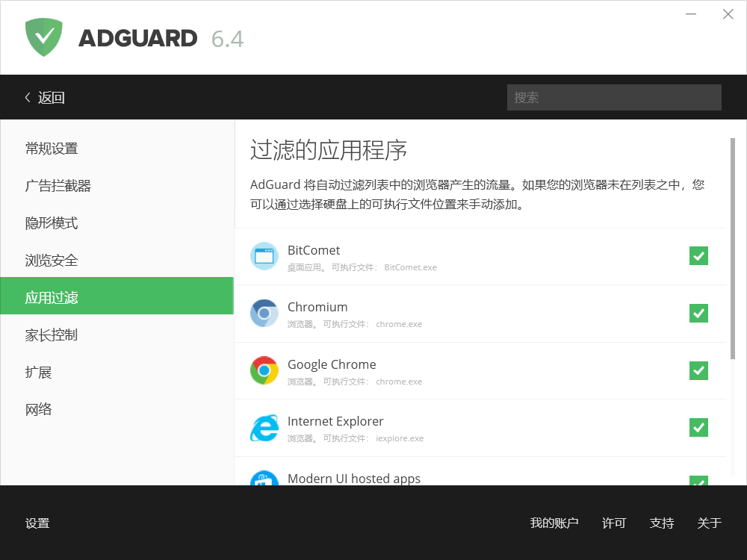This screenshot has height=560, width=747.
Task: Open the 扩展 section
Action: tap(117, 372)
